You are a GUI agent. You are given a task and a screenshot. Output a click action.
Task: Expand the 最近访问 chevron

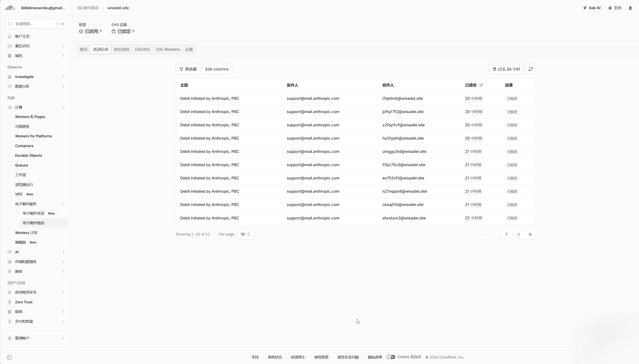[x=63, y=46]
